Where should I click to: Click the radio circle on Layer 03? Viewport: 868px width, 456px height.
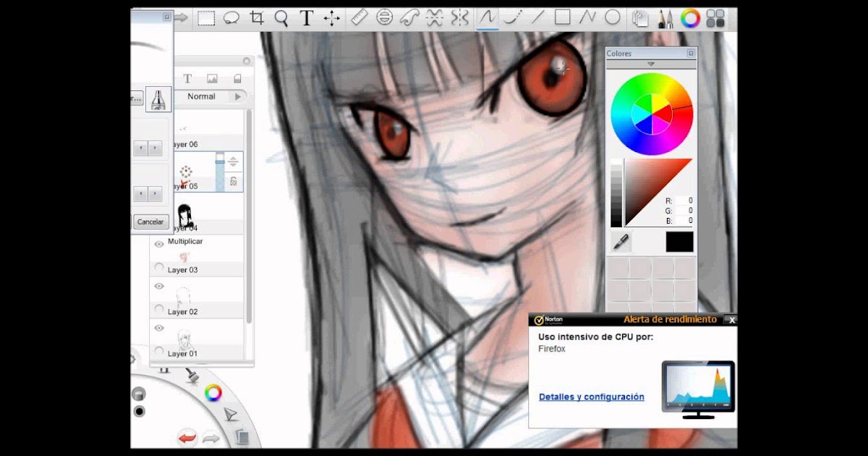point(159,268)
